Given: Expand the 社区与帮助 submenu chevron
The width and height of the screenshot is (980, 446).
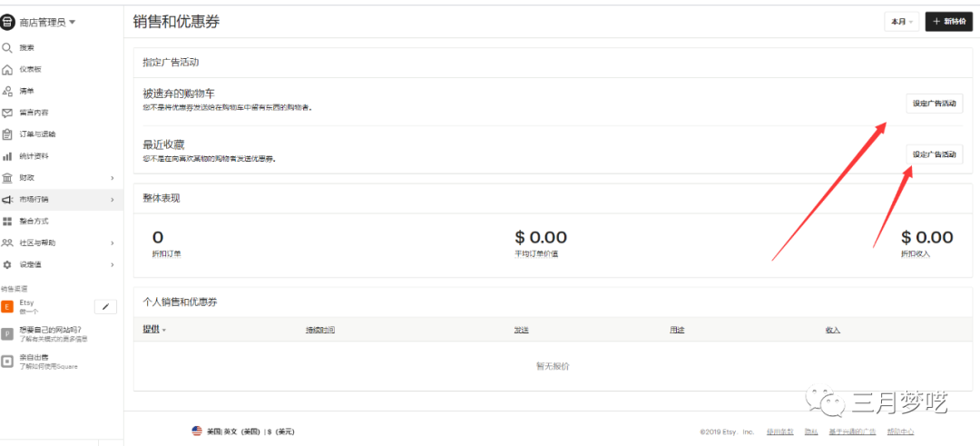Looking at the screenshot, I should pyautogui.click(x=113, y=243).
